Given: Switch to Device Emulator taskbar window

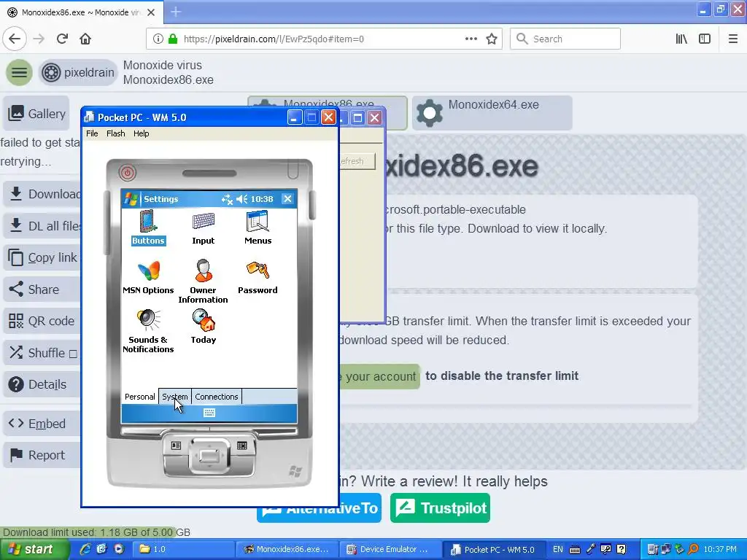Looking at the screenshot, I should pyautogui.click(x=390, y=550).
